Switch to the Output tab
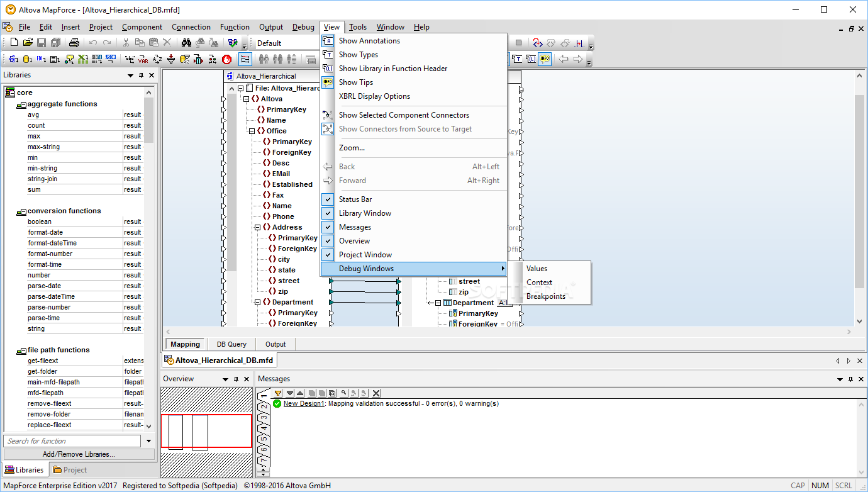This screenshot has width=868, height=492. click(x=275, y=344)
